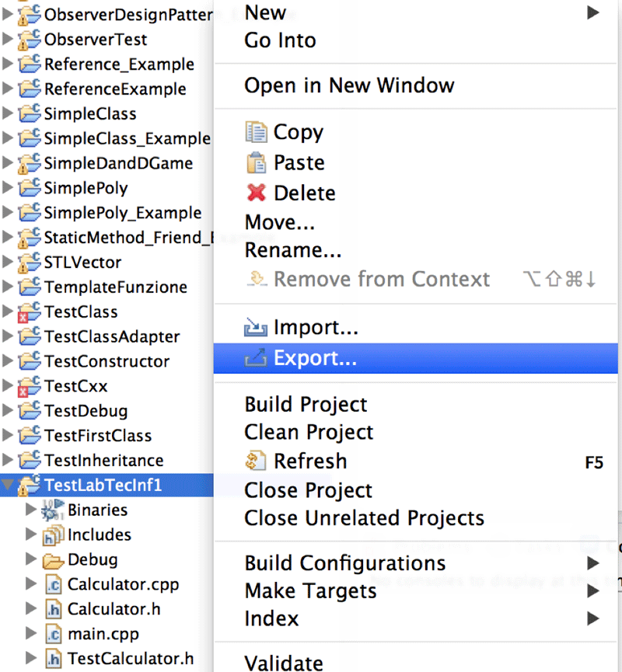
Task: Click the Includes folder icon
Action: (x=53, y=535)
